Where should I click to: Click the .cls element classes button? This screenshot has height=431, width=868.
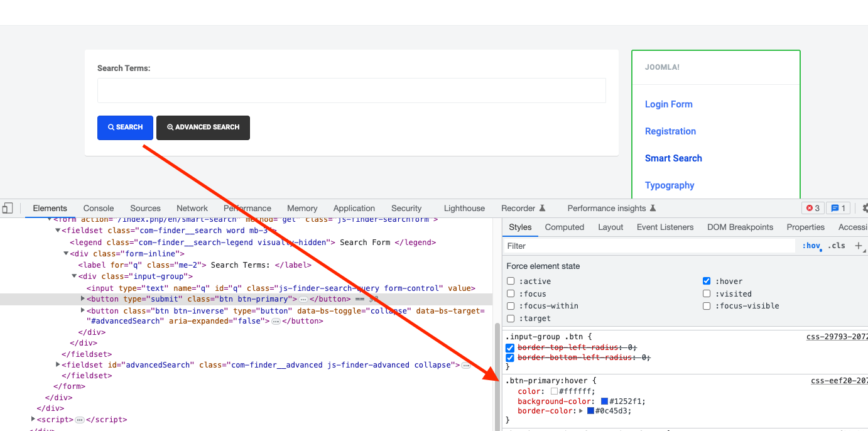(837, 246)
